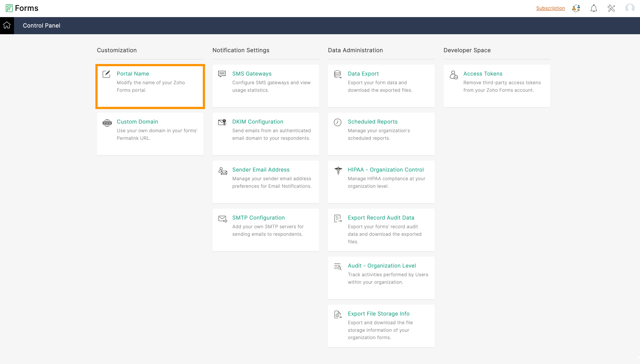The width and height of the screenshot is (640, 364).
Task: Open DKIM Configuration page
Action: (x=258, y=122)
